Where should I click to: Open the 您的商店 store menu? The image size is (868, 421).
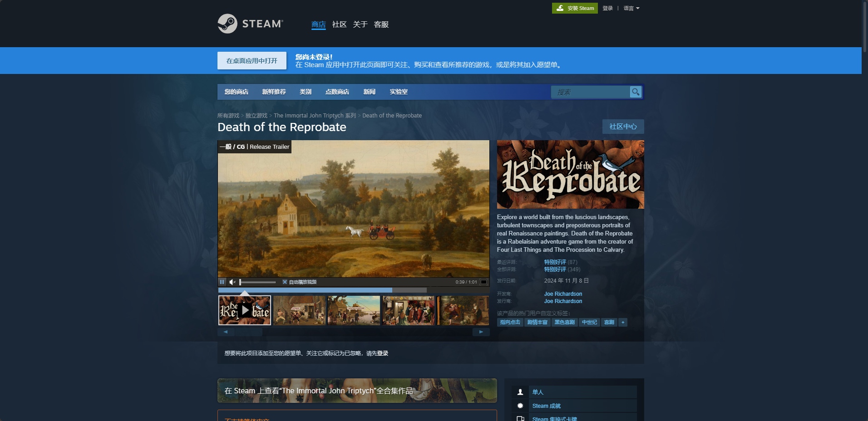pos(237,92)
